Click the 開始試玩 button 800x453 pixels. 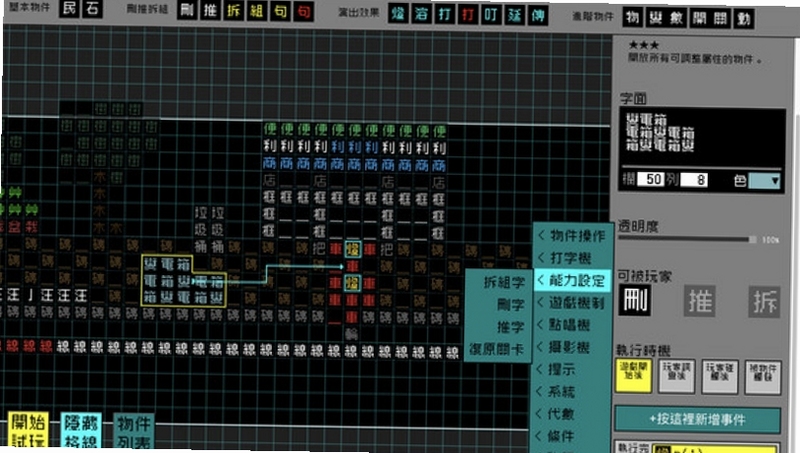tap(29, 430)
